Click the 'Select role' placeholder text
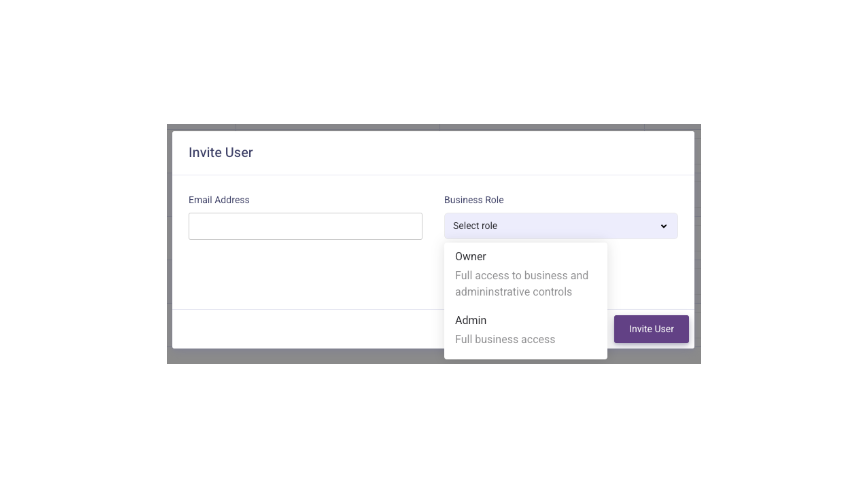 tap(475, 226)
